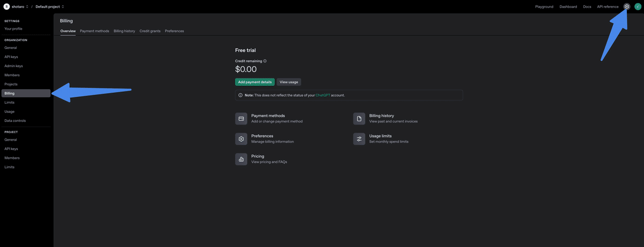The width and height of the screenshot is (644, 247).
Task: Go to Playground in the top navigation
Action: pos(544,6)
